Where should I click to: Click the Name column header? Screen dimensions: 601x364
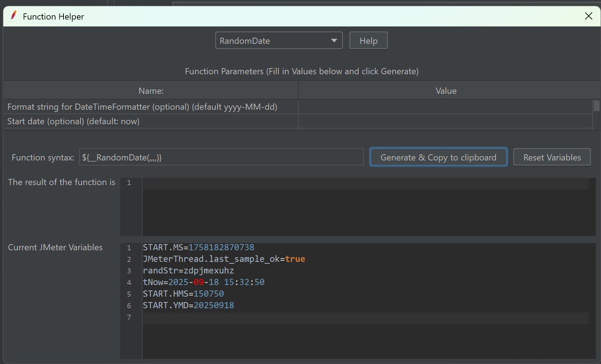[151, 91]
